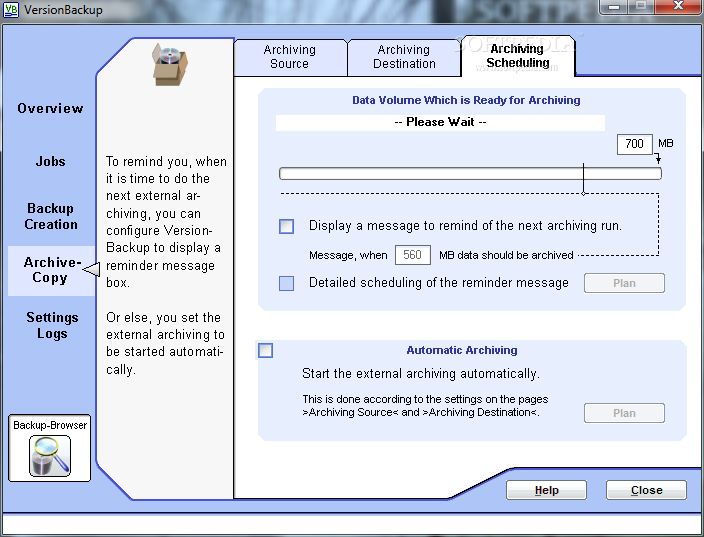This screenshot has width=704, height=537.
Task: Click the data volume capacity bar
Action: [x=470, y=174]
